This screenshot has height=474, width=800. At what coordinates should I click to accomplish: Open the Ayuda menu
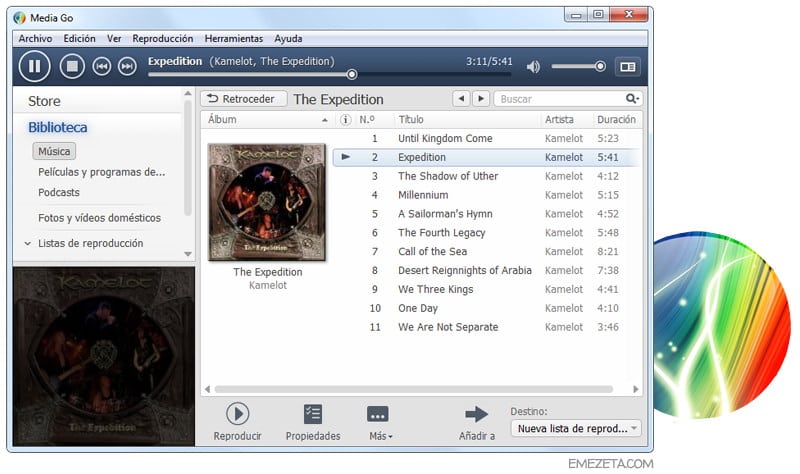tap(288, 38)
